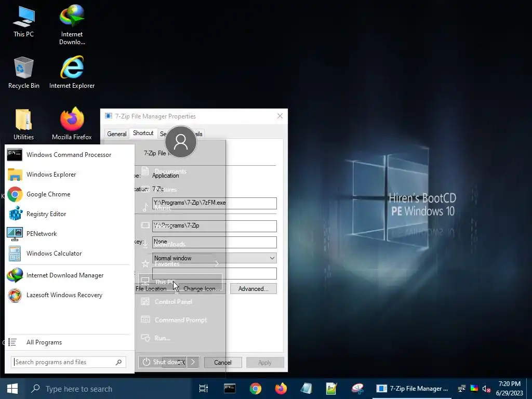
Task: Open Command Prompt in Start menu right pane
Action: pyautogui.click(x=180, y=320)
